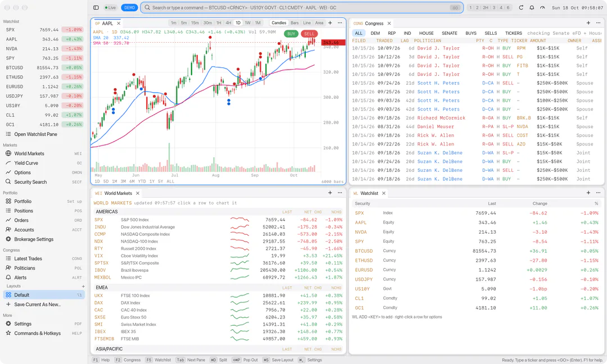607x364 pixels.
Task: Toggle the Live mode indicator
Action: (110, 7)
